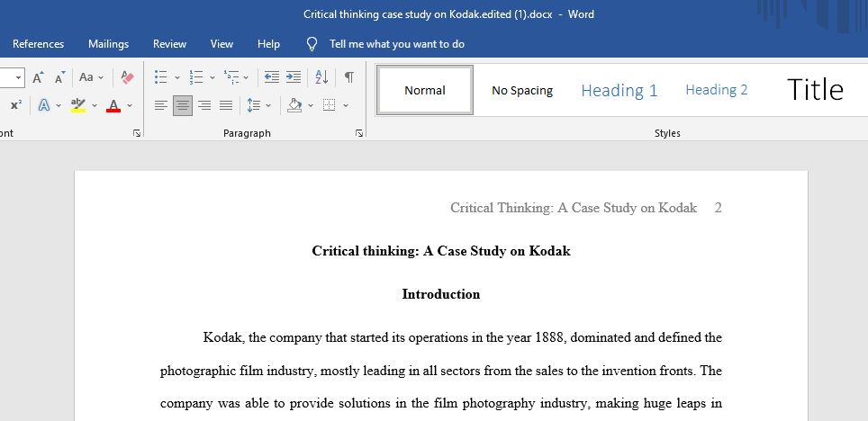This screenshot has height=421, width=868.
Task: Click the bold document title line
Action: pos(441,251)
